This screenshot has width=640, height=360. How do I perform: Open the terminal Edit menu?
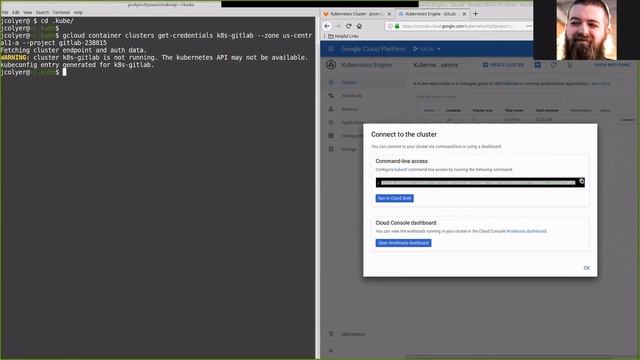pyautogui.click(x=16, y=13)
